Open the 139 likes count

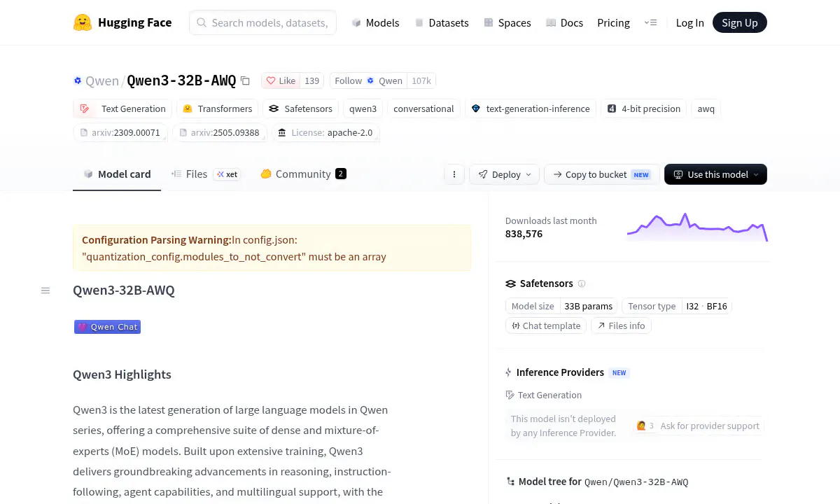tap(312, 80)
